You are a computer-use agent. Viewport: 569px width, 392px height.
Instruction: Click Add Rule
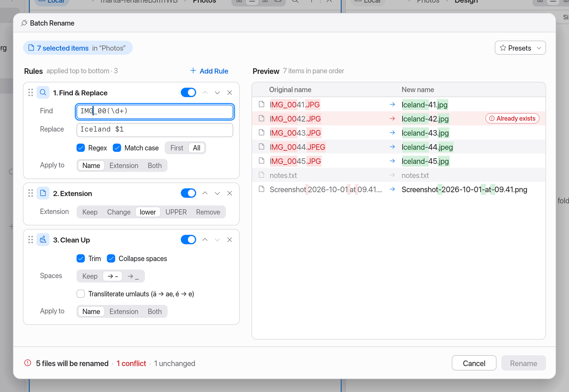209,71
